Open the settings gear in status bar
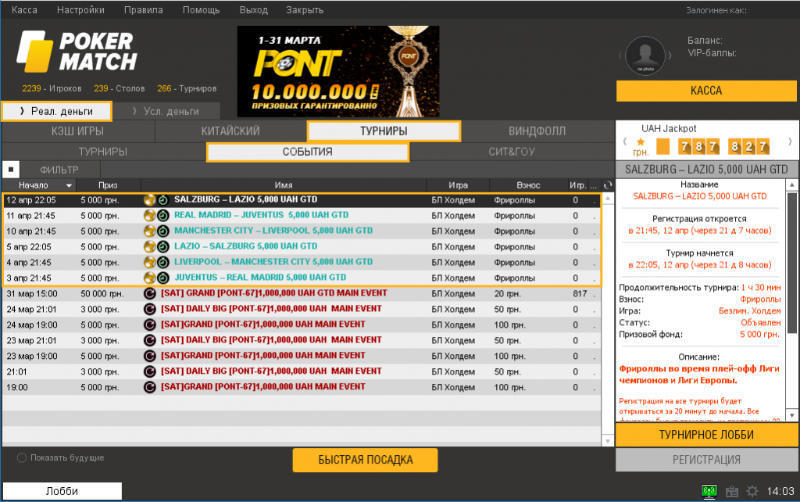The width and height of the screenshot is (800, 502). click(x=752, y=491)
